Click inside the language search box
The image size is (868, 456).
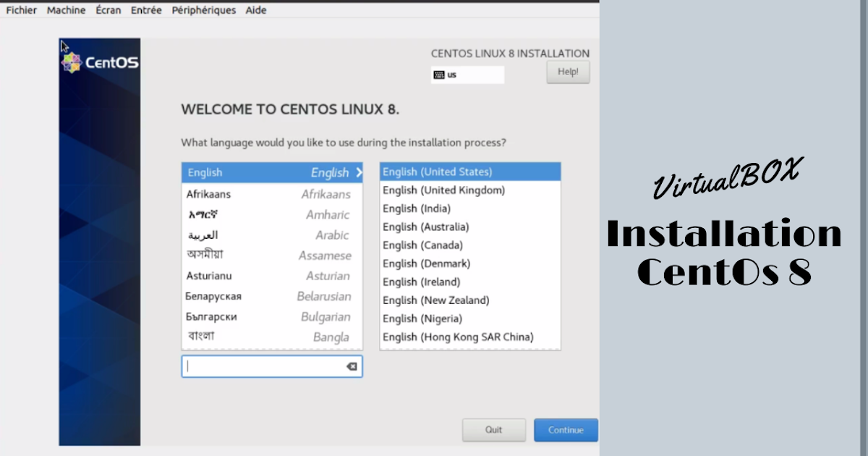[260, 366]
